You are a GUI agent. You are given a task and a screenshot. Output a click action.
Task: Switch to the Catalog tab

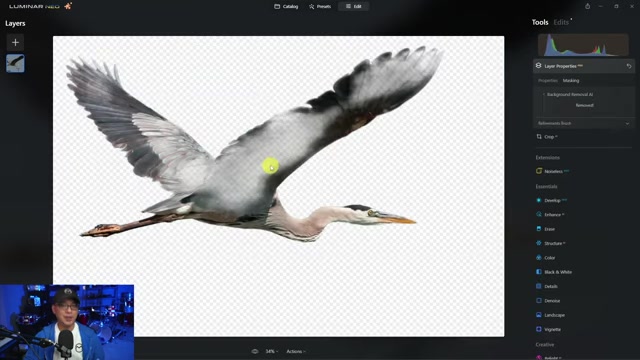[286, 7]
